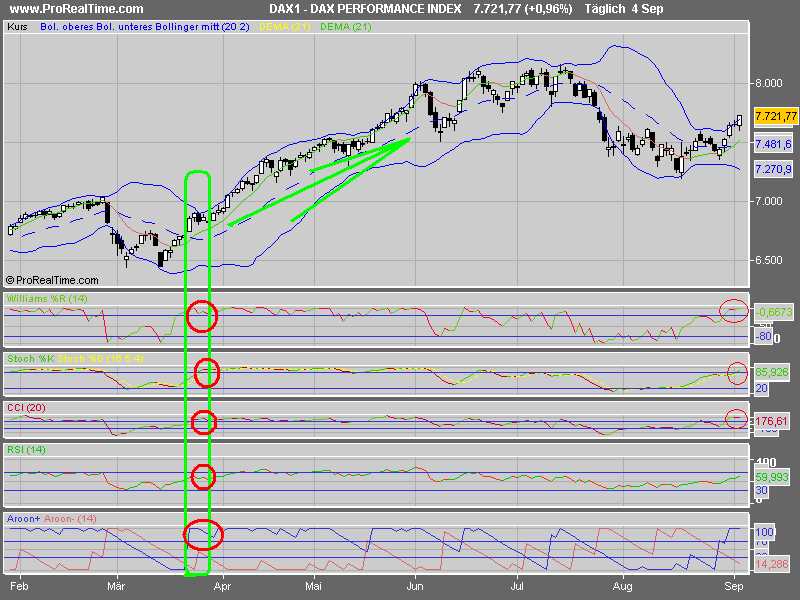Click the 6.500 price axis label

[768, 260]
